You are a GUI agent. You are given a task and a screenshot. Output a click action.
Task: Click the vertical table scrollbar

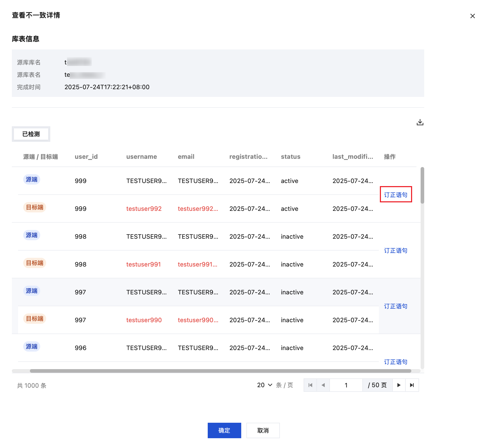[422, 185]
